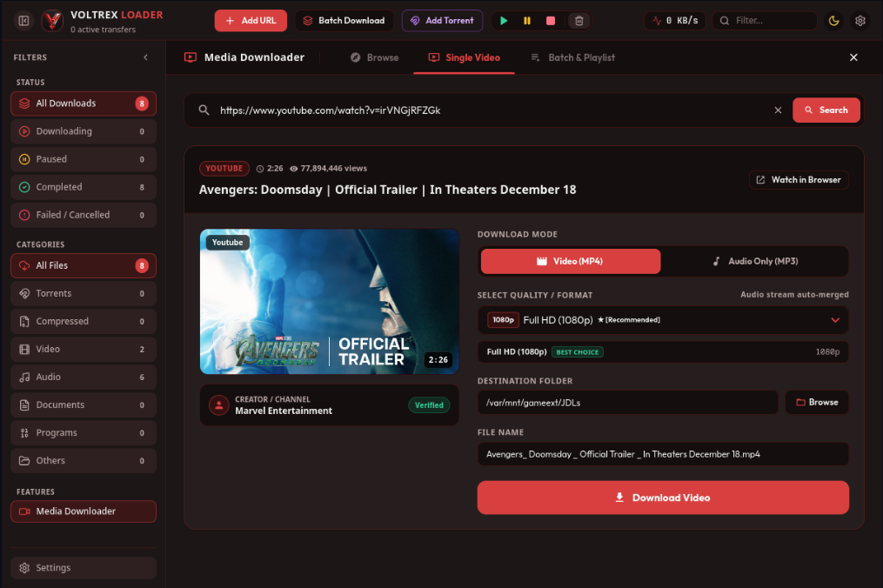
Task: Clear the URL field with X icon
Action: pyautogui.click(x=778, y=110)
